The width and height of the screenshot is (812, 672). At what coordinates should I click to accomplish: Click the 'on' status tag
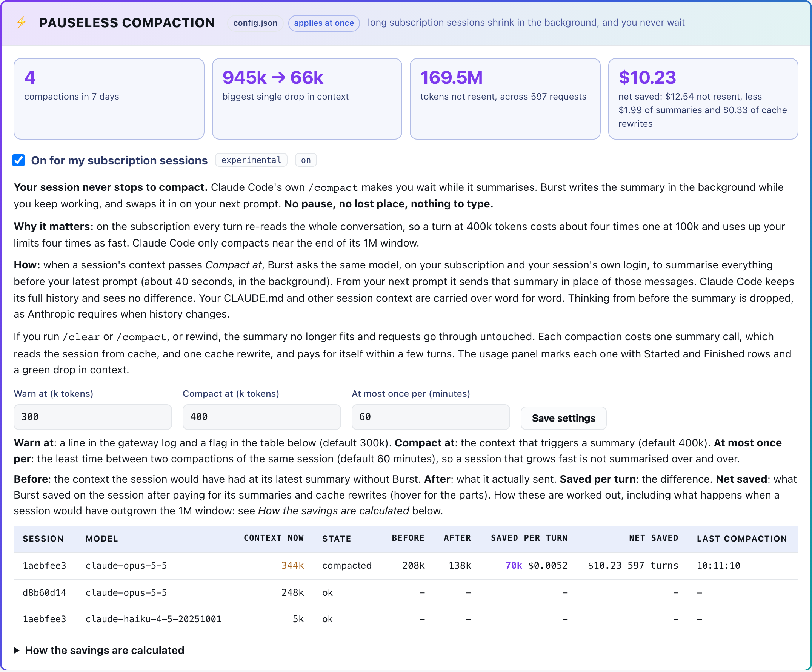(306, 160)
